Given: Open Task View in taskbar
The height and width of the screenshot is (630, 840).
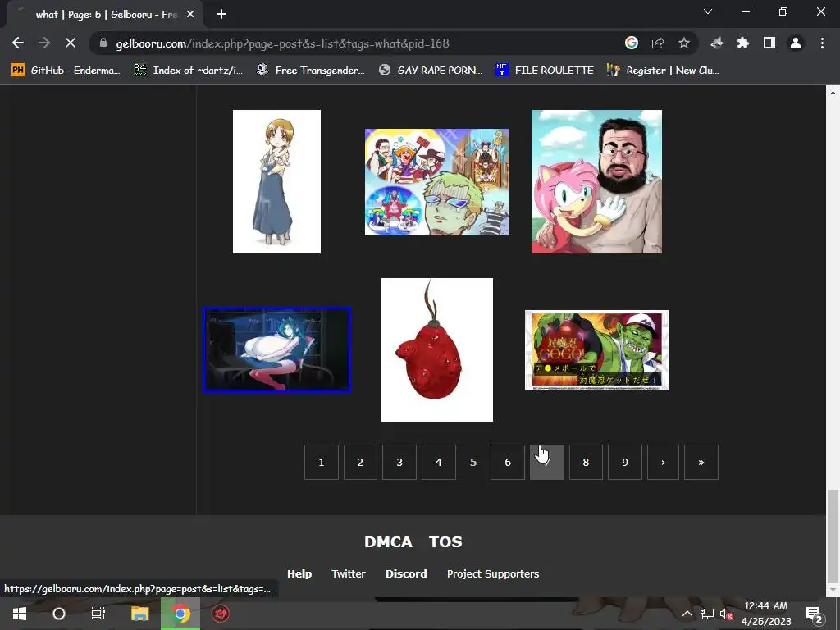Looking at the screenshot, I should [98, 614].
